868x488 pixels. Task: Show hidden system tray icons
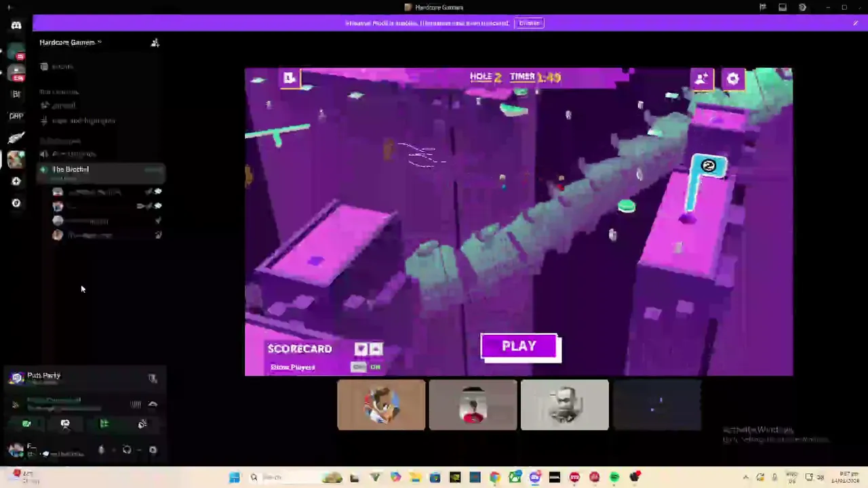746,477
